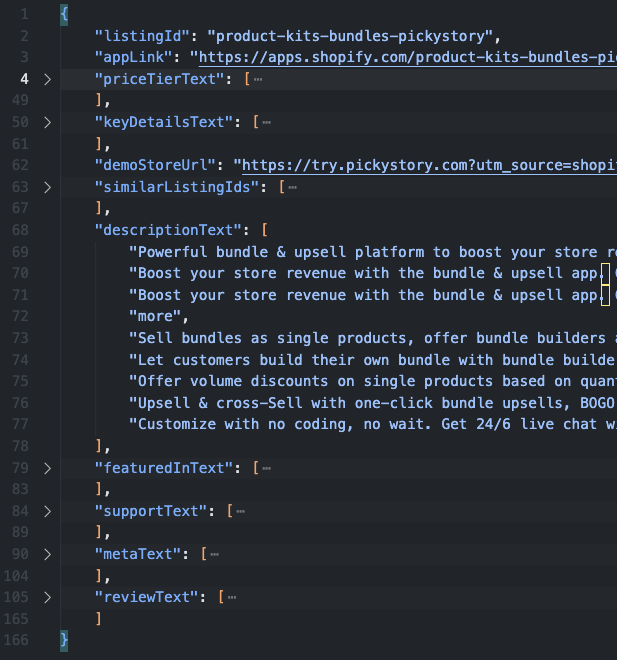This screenshot has width=617, height=660.
Task: Click the ellipsis marker in reviewText line
Action: click(x=232, y=597)
